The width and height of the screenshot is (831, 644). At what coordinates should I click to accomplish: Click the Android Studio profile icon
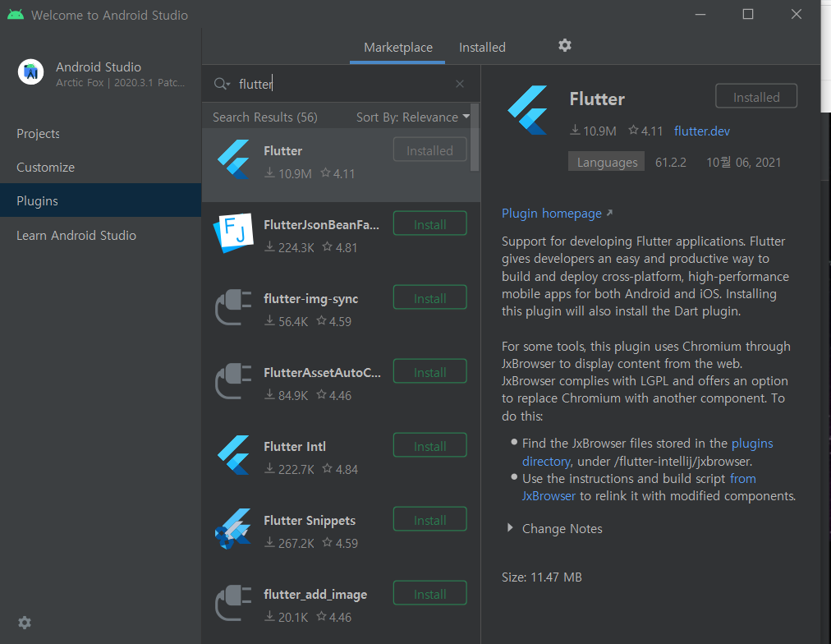click(30, 71)
